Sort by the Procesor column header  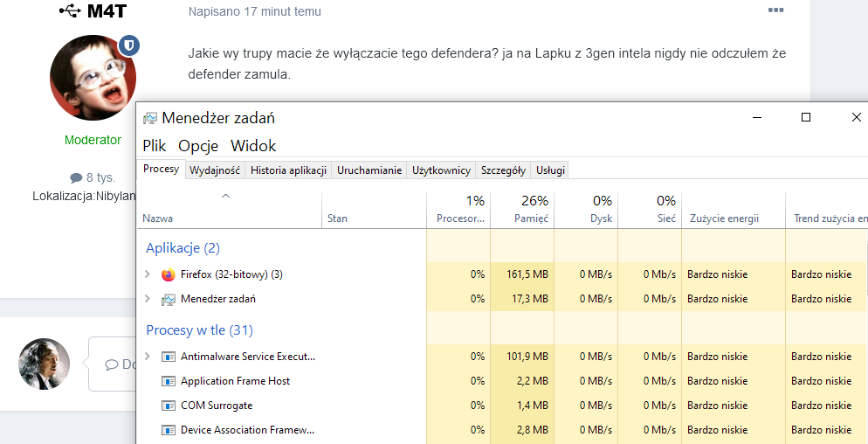[459, 211]
